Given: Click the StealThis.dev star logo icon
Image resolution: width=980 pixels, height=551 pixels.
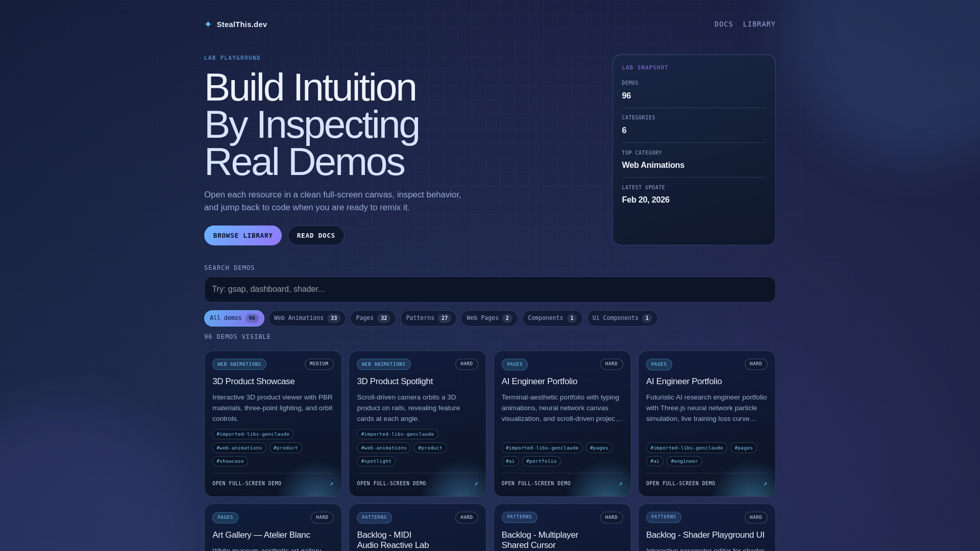Looking at the screenshot, I should pos(208,24).
